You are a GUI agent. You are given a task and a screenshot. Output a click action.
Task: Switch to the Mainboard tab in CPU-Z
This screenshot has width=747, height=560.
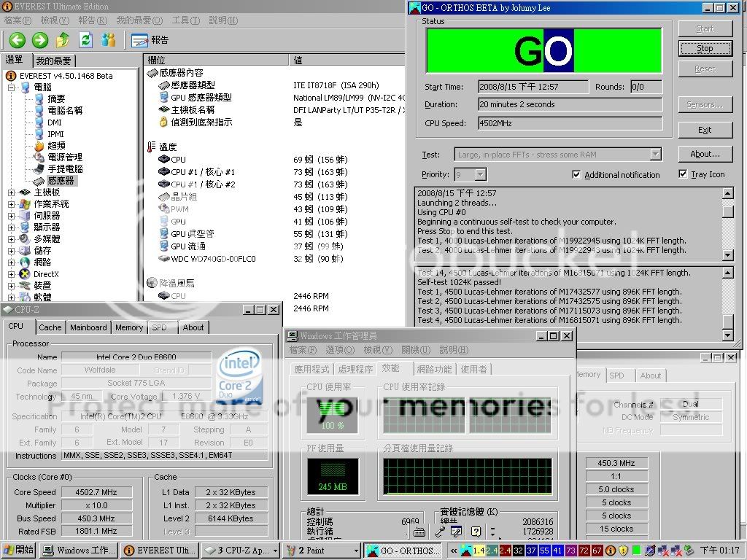(x=88, y=327)
